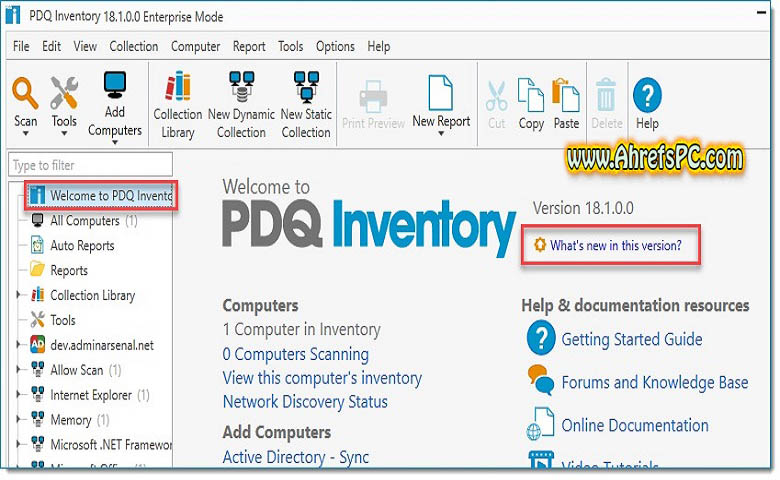Click the Forums speech bubbles icon

click(541, 380)
